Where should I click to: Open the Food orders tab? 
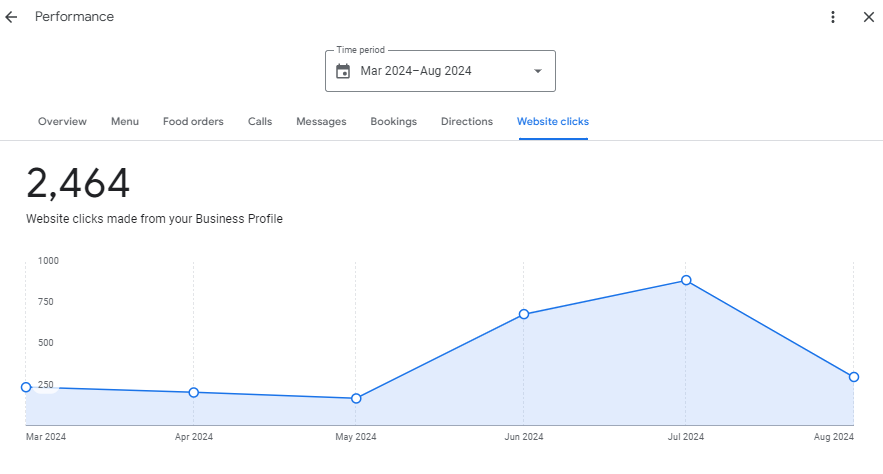[193, 122]
